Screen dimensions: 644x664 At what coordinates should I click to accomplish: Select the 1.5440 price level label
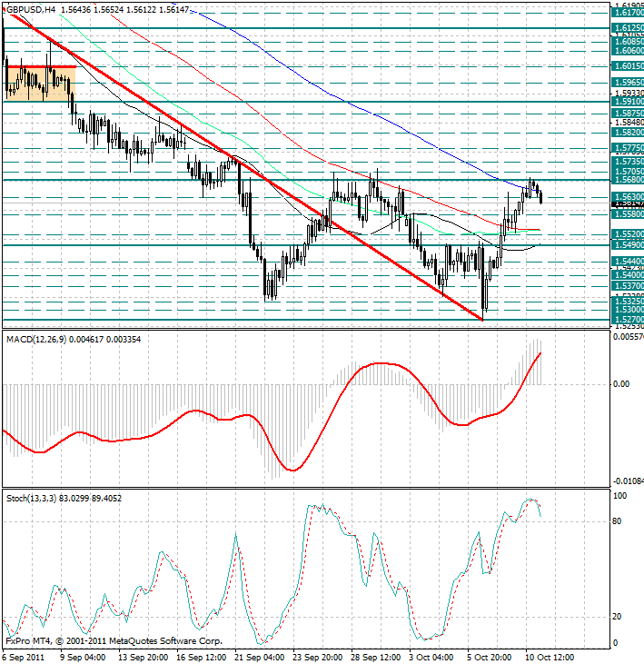tap(628, 262)
